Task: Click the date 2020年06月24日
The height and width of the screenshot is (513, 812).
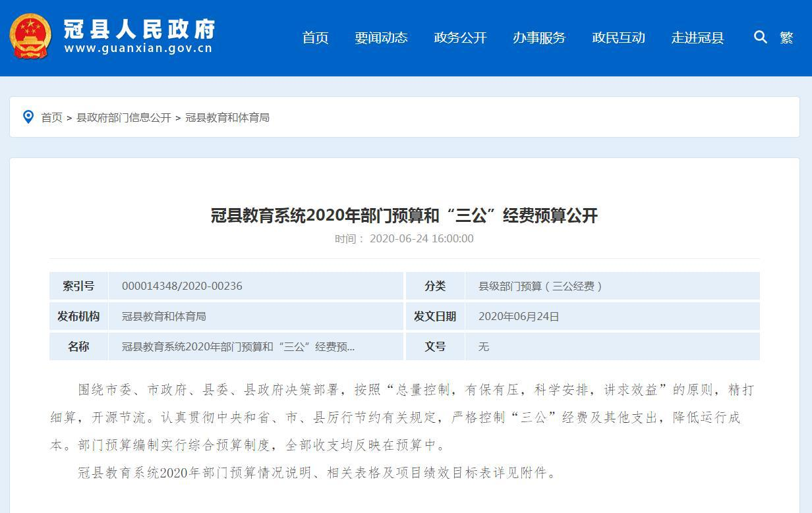Action: click(x=519, y=317)
